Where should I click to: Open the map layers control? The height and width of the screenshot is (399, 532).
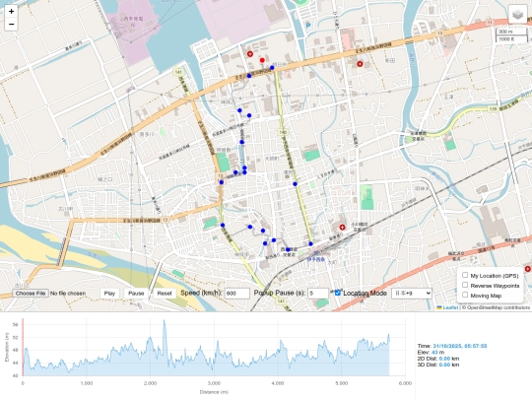[x=518, y=15]
